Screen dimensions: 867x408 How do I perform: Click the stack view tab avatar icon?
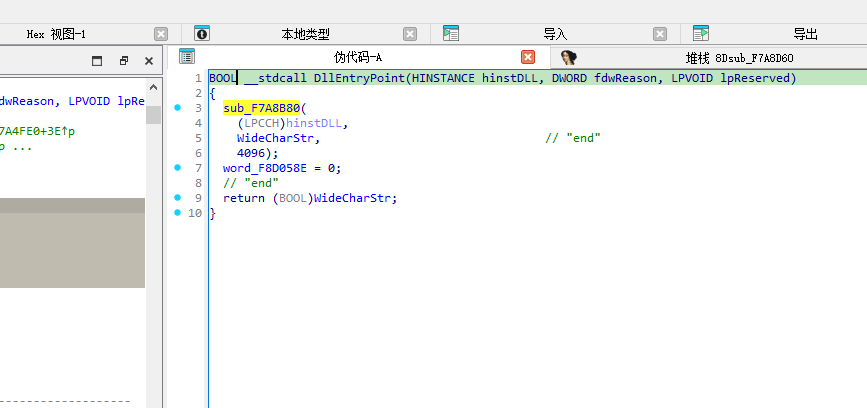[x=569, y=57]
